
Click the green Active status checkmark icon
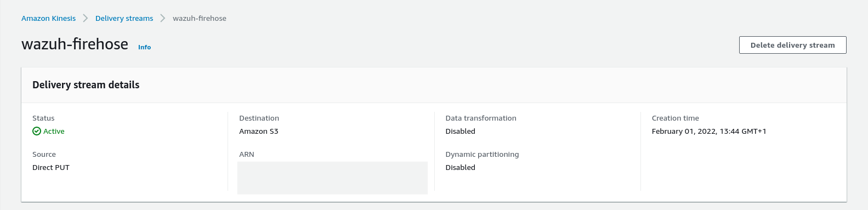click(37, 131)
